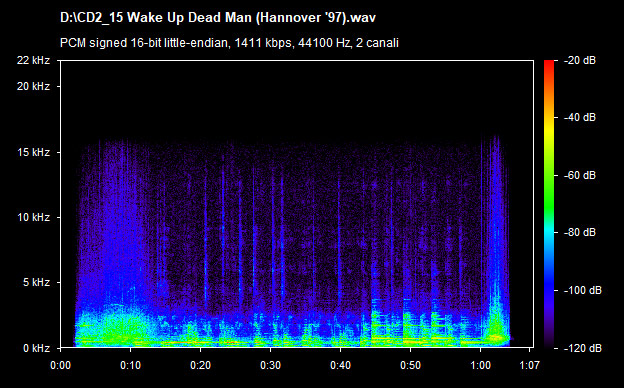The width and height of the screenshot is (624, 388).
Task: Click the 10 kHz frequency axis label
Action: click(x=33, y=217)
